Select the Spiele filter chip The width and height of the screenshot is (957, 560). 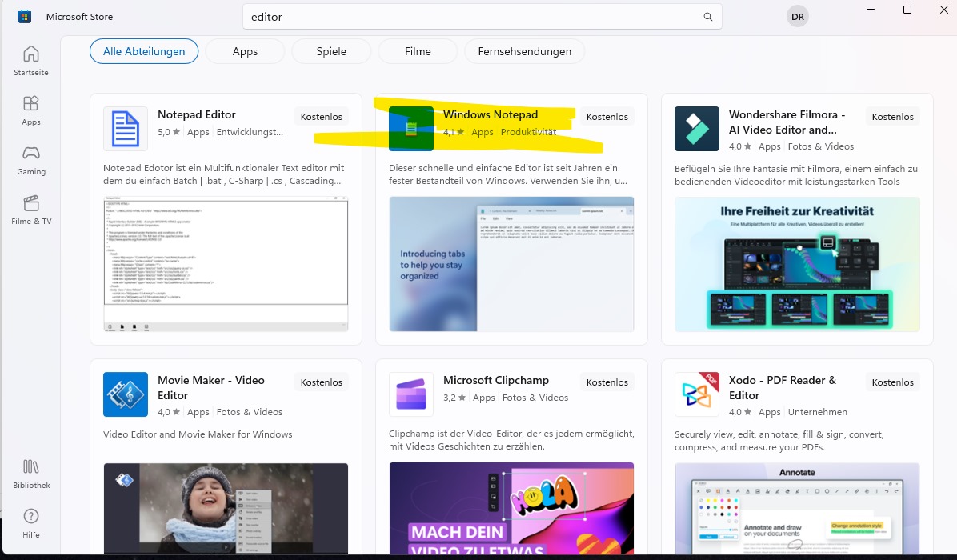point(331,51)
